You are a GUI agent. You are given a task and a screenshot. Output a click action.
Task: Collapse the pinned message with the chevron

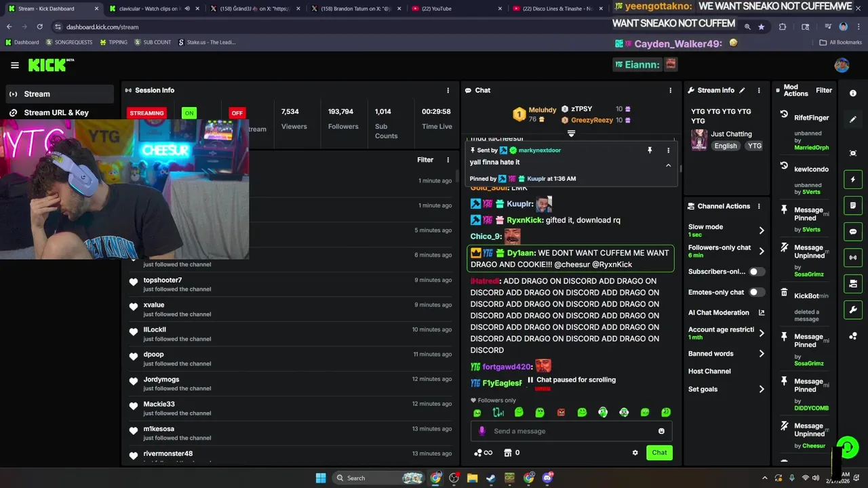668,165
